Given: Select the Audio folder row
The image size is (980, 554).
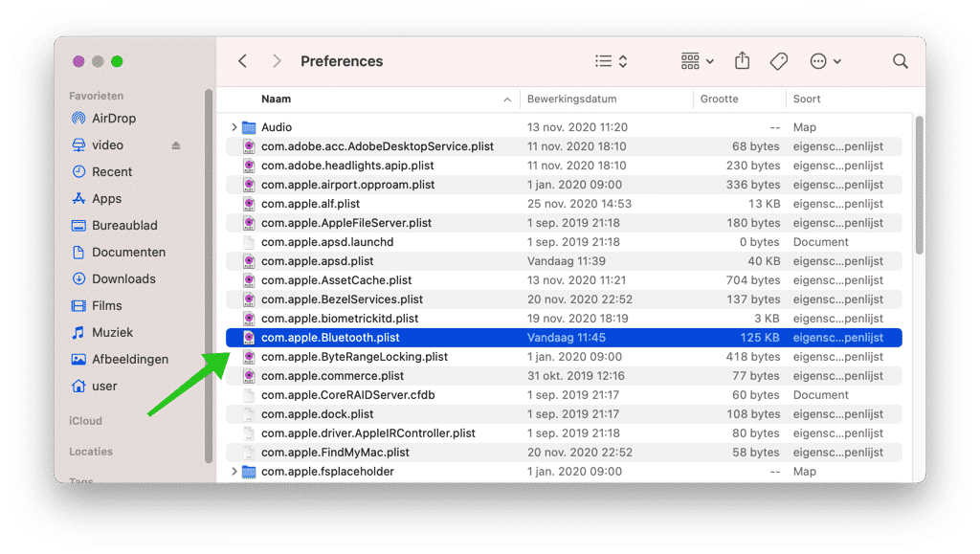Looking at the screenshot, I should coord(564,127).
